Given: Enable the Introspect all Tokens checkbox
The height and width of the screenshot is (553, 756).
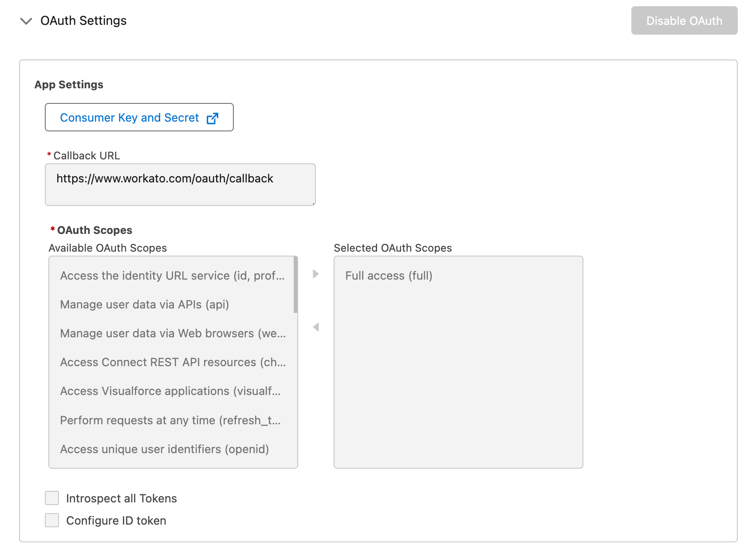Looking at the screenshot, I should (52, 498).
